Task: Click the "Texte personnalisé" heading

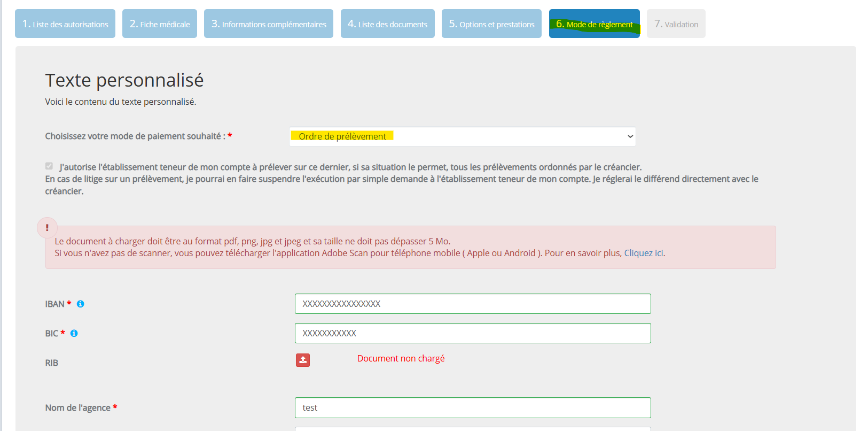Action: [124, 80]
